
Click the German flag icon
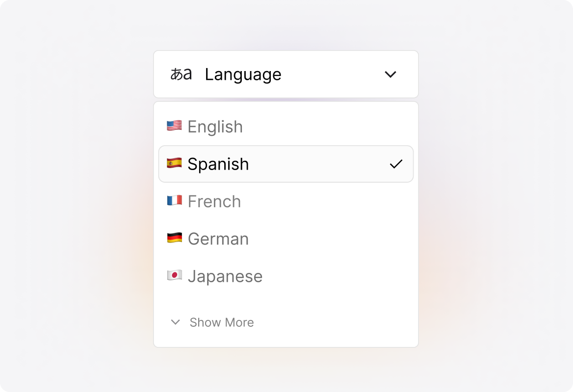point(175,239)
